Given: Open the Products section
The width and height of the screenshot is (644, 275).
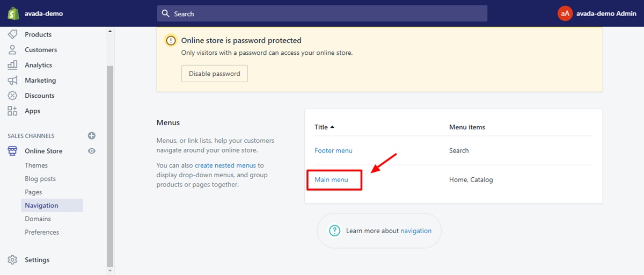Looking at the screenshot, I should tap(38, 34).
